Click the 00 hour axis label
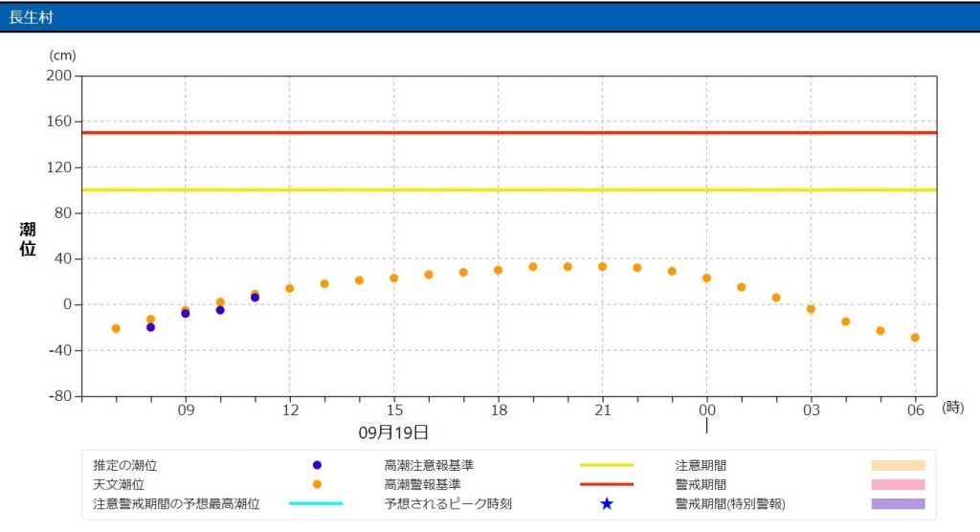This screenshot has width=980, height=532. coord(707,410)
